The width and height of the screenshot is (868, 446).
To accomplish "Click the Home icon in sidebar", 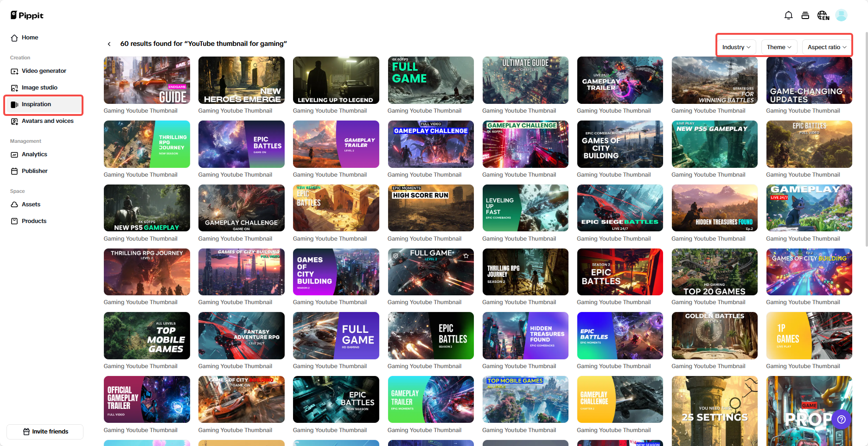I will click(14, 38).
